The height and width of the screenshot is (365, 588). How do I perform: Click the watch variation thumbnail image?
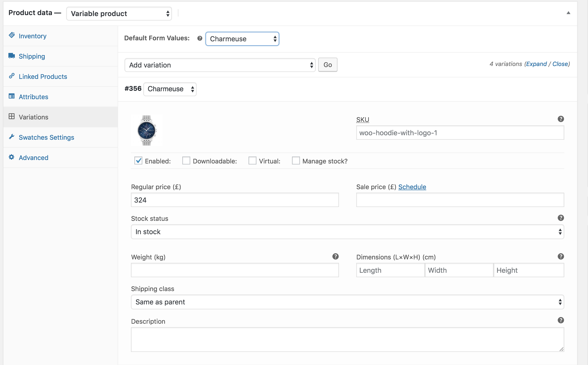[147, 130]
